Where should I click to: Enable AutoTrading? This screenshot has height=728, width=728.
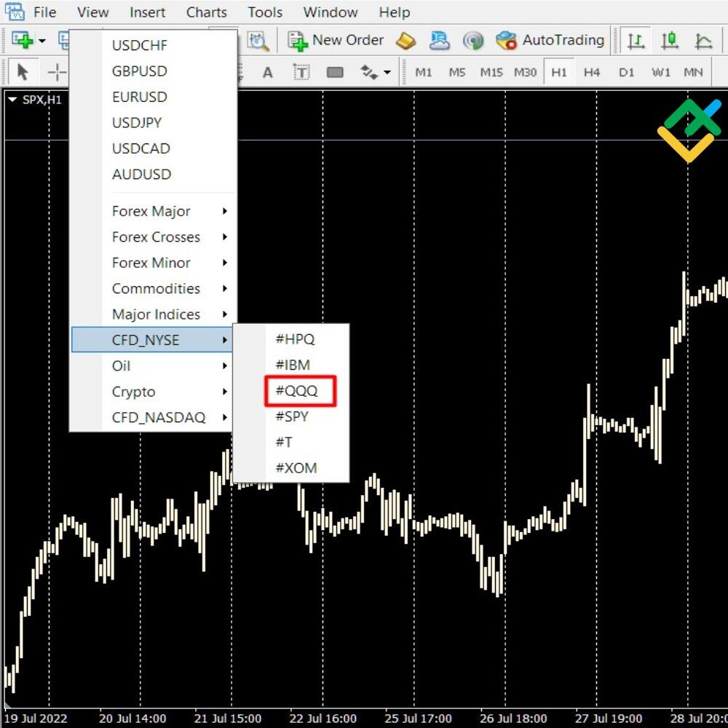coord(553,40)
